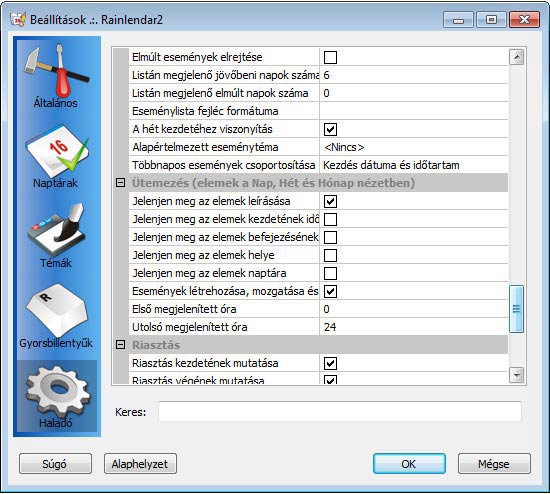Select the Gyorsbillentyűk keyboard key icon
Image resolution: width=550 pixels, height=494 pixels.
coord(56,316)
